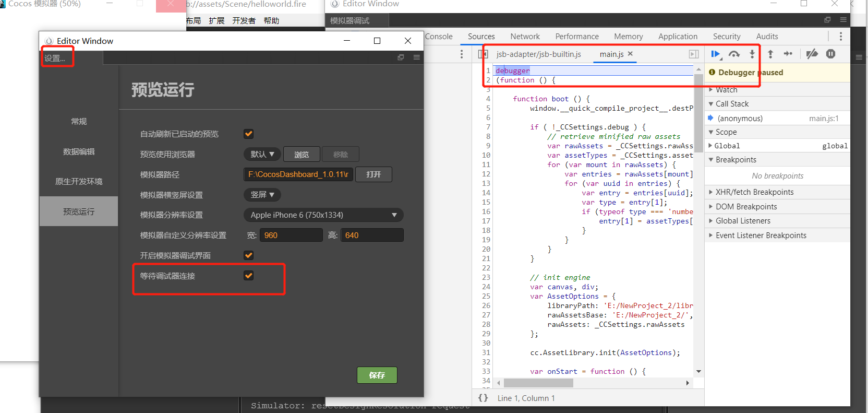The image size is (868, 413).
Task: Click the simulator height field 640
Action: click(x=372, y=235)
